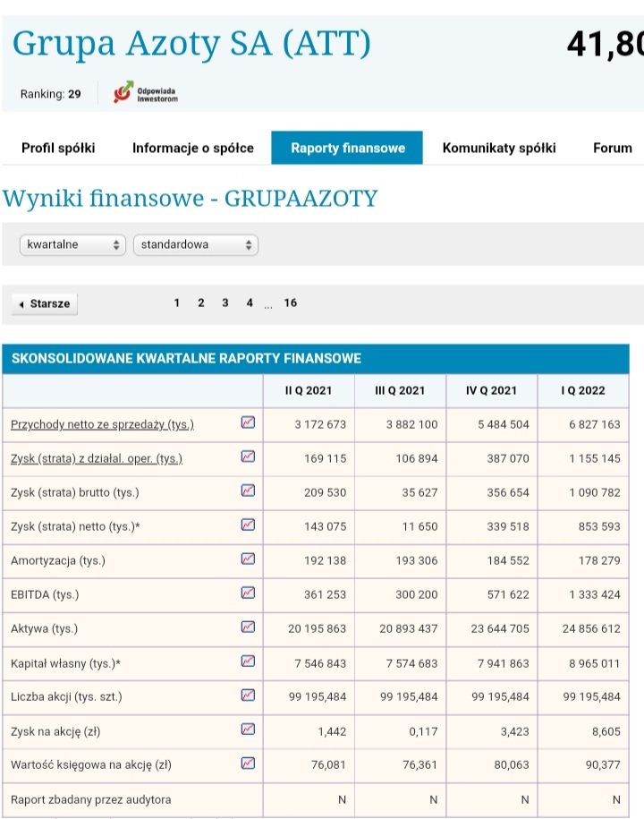Open chart for Wartość księgowa na akcję
This screenshot has width=644, height=819.
coord(248,764)
